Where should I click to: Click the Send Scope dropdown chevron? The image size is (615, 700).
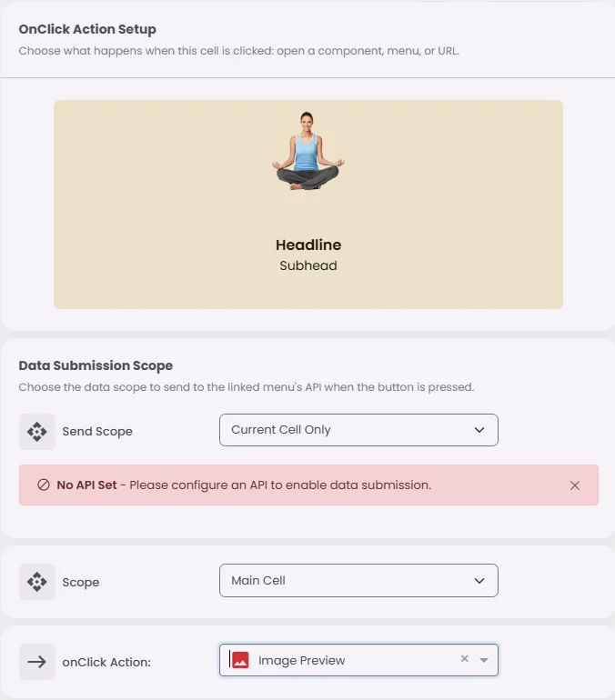479,430
